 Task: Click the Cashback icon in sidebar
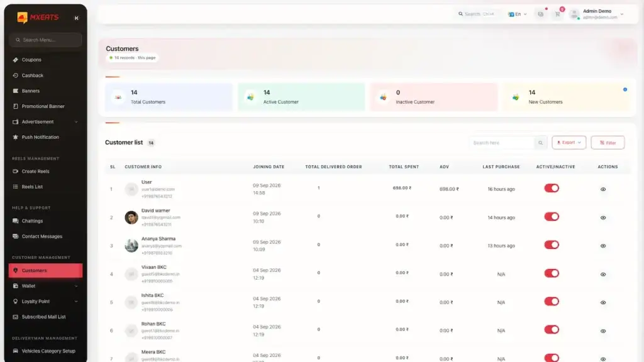pos(16,75)
